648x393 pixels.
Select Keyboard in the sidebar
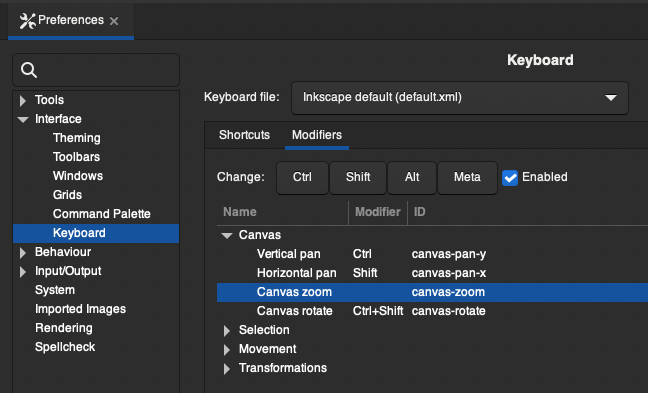96,233
